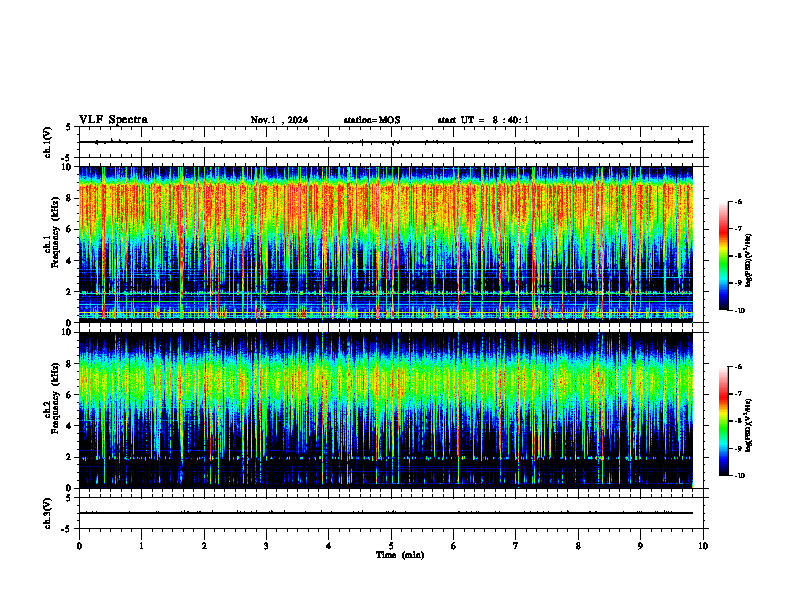The width and height of the screenshot is (792, 612).
Task: Click the '-6' label on the ch.1 color bar
Action: pos(738,201)
